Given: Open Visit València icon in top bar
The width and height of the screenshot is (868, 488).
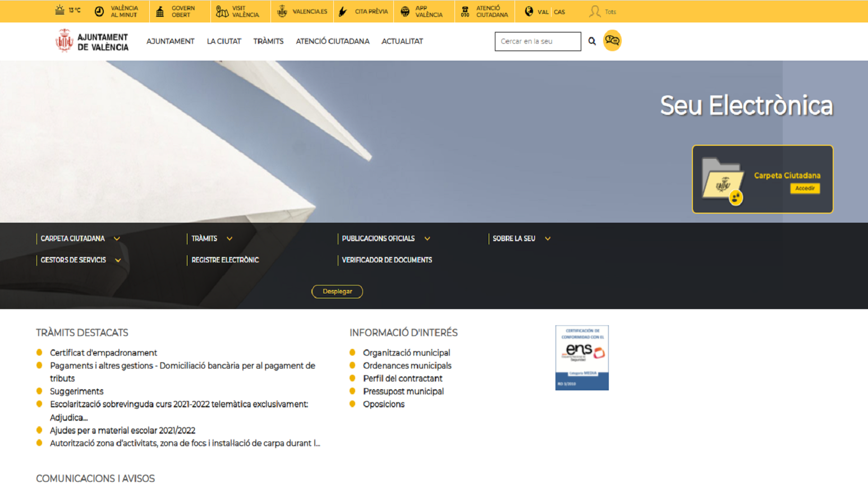Looking at the screenshot, I should click(x=222, y=11).
